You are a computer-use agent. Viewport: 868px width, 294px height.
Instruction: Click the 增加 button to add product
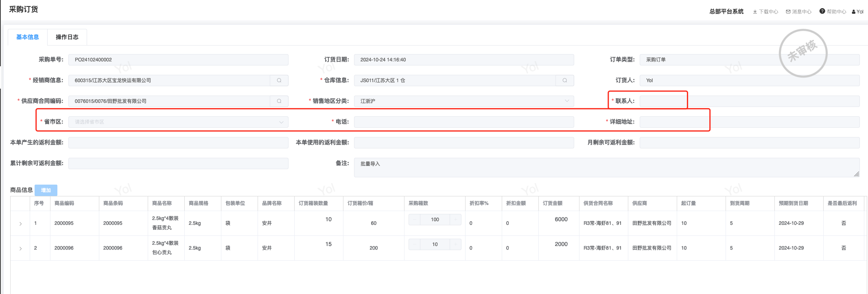(46, 190)
